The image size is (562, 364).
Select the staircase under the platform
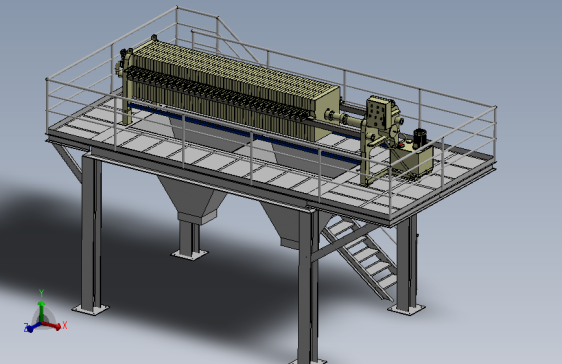[360, 258]
